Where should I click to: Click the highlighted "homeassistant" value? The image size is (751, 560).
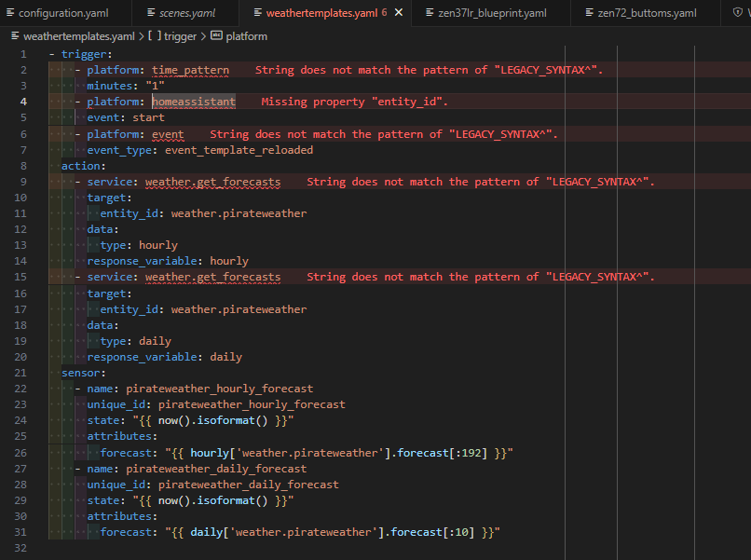point(194,102)
